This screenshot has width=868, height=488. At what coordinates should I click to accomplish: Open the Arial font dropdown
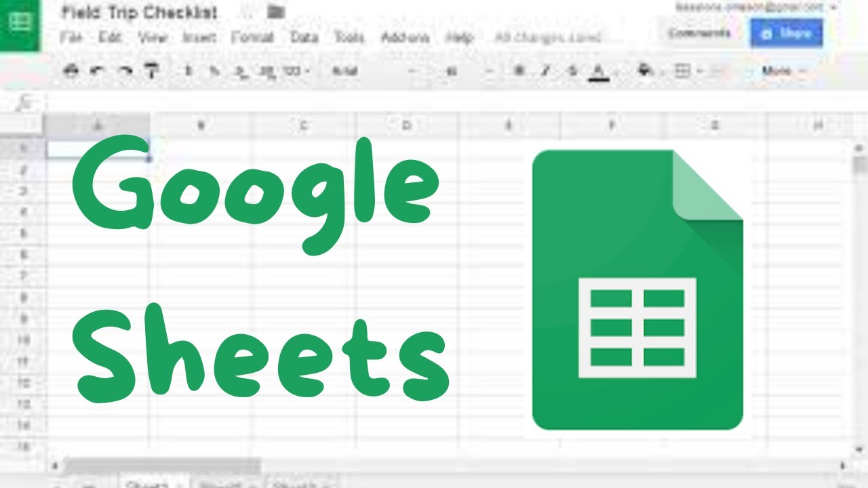[373, 70]
